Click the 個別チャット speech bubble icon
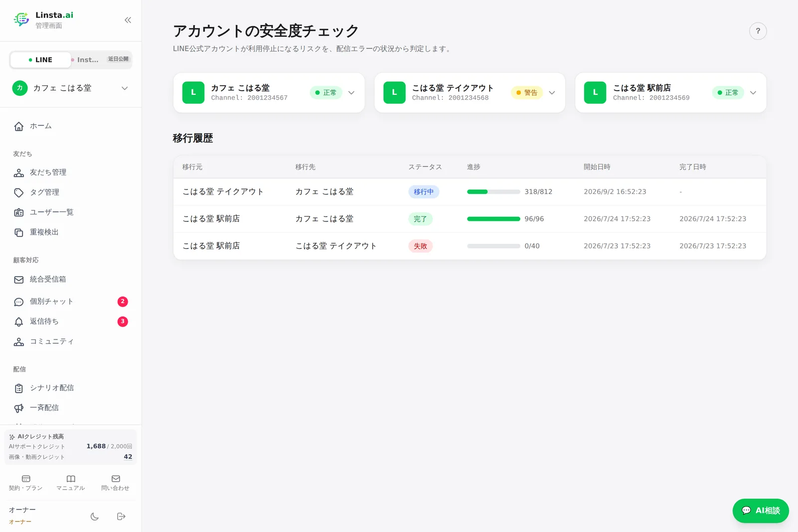The width and height of the screenshot is (798, 532). click(19, 302)
